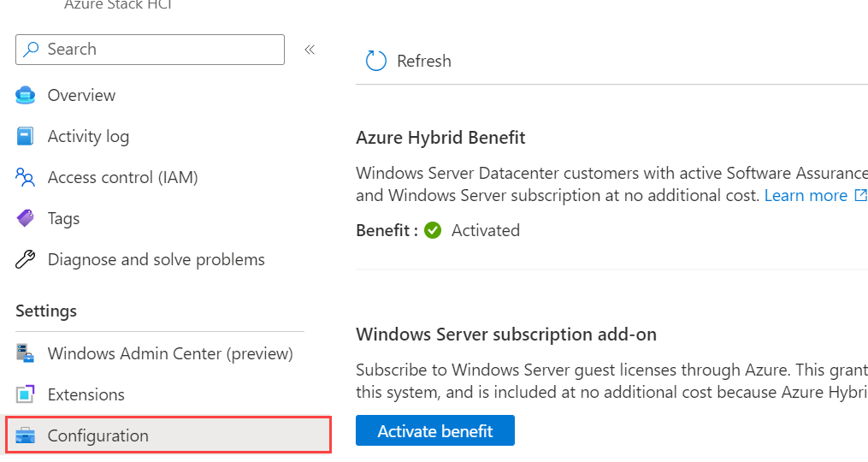Click the purple Tags icon
This screenshot has width=868, height=462.
click(26, 218)
